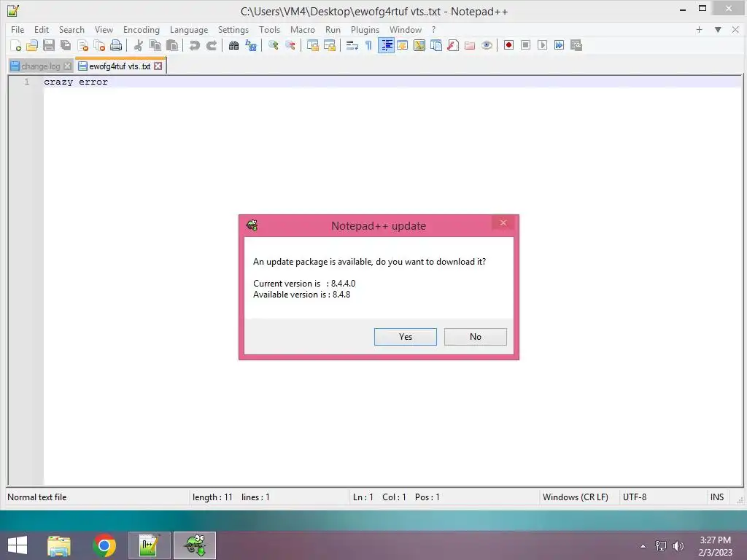
Task: Click the UTF-8 encoding status entry
Action: click(635, 497)
